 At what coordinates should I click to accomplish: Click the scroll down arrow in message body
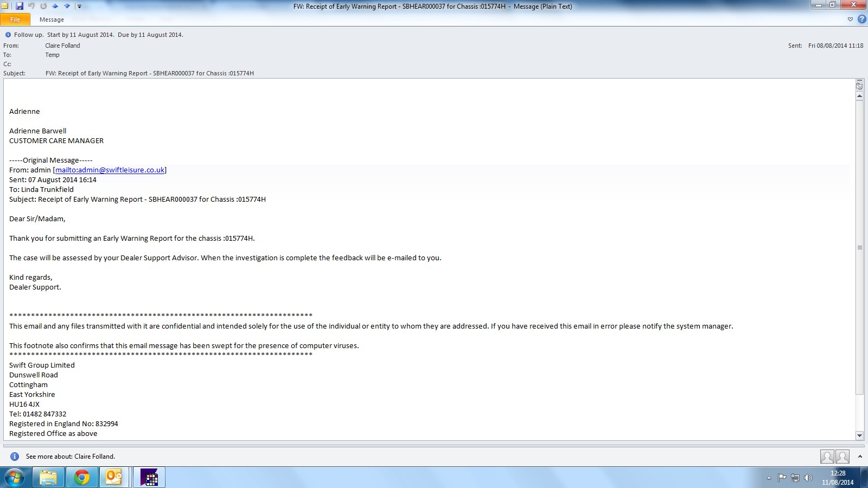(x=859, y=435)
